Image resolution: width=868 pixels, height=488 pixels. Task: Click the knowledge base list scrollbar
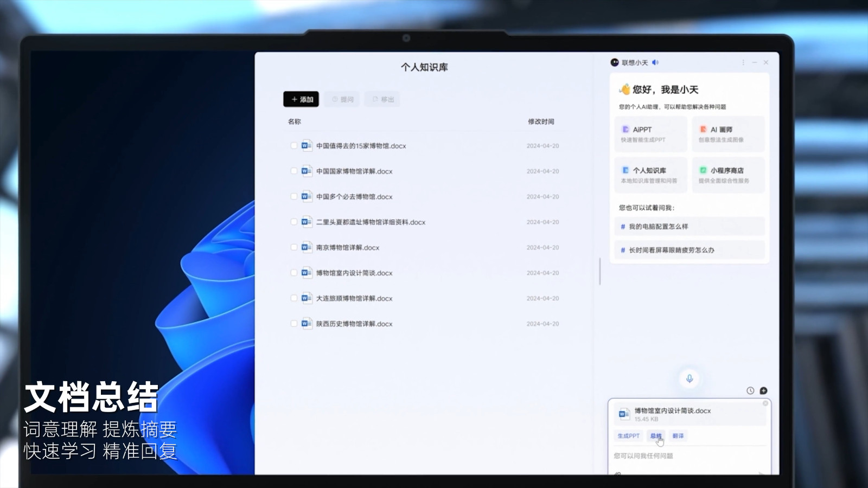coord(599,271)
